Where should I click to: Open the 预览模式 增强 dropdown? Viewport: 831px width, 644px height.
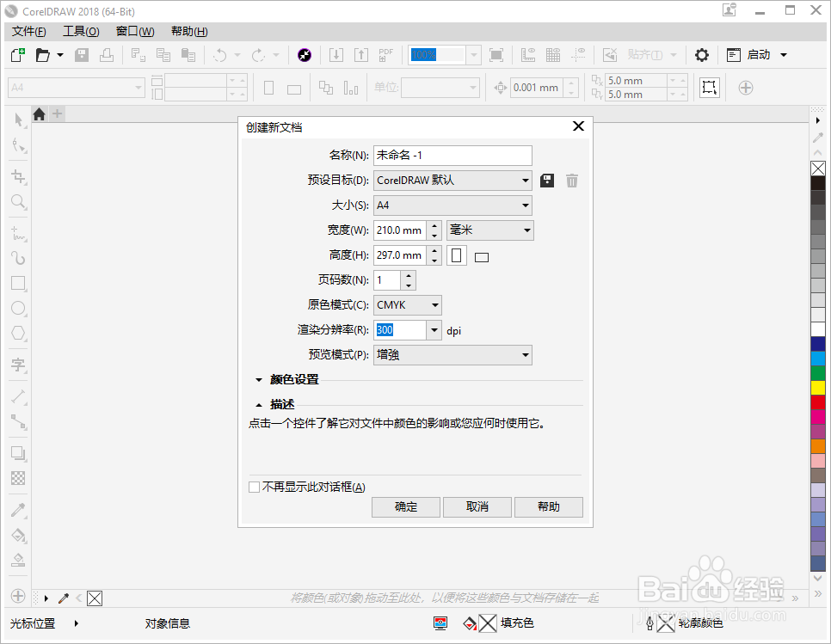452,355
